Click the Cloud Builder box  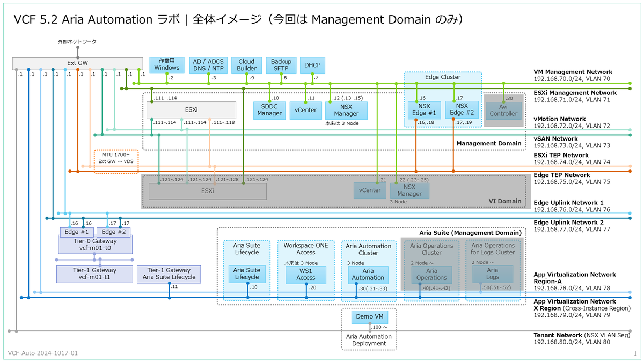tap(247, 65)
